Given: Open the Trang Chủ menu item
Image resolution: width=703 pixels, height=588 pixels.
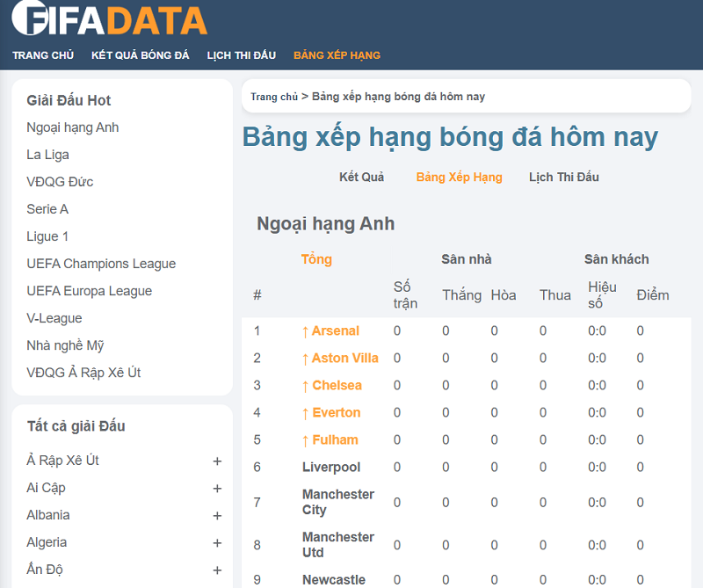Looking at the screenshot, I should [x=43, y=55].
